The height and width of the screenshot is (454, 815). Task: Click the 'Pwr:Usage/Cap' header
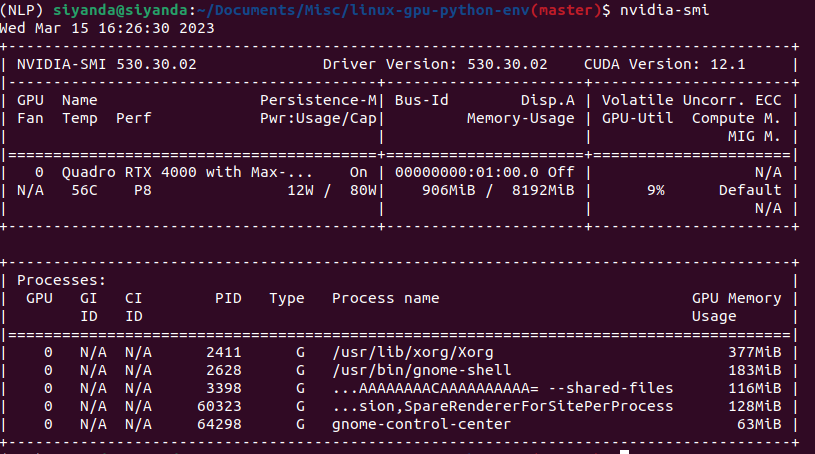pyautogui.click(x=318, y=118)
